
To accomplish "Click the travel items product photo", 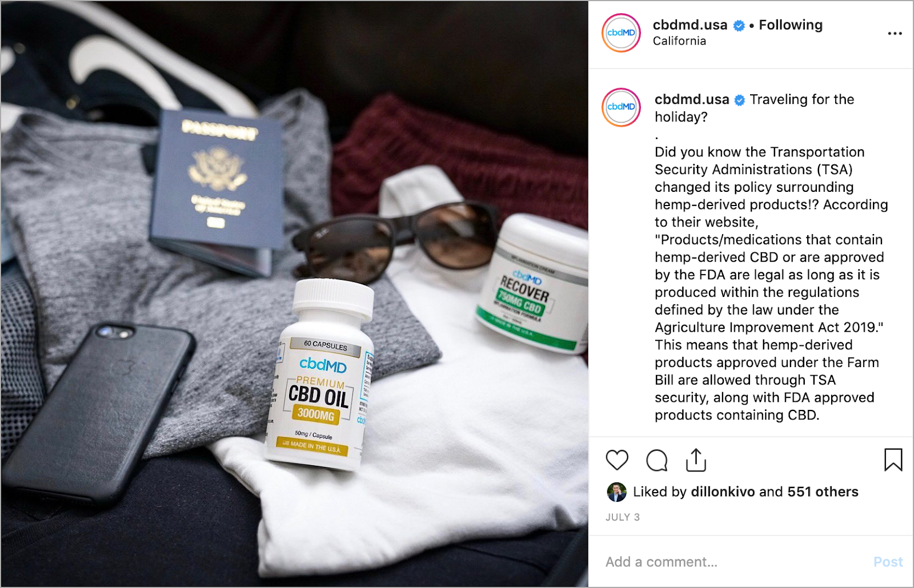I will tap(294, 294).
